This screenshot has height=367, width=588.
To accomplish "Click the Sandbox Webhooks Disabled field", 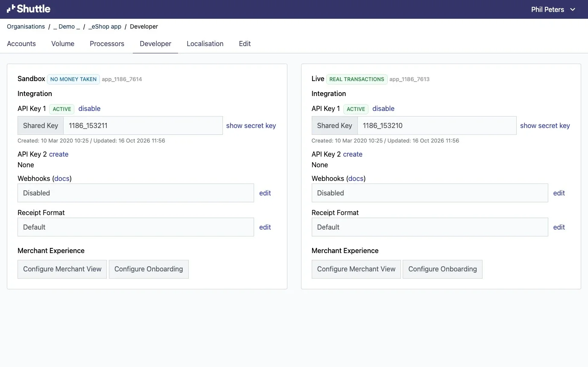I will point(136,193).
